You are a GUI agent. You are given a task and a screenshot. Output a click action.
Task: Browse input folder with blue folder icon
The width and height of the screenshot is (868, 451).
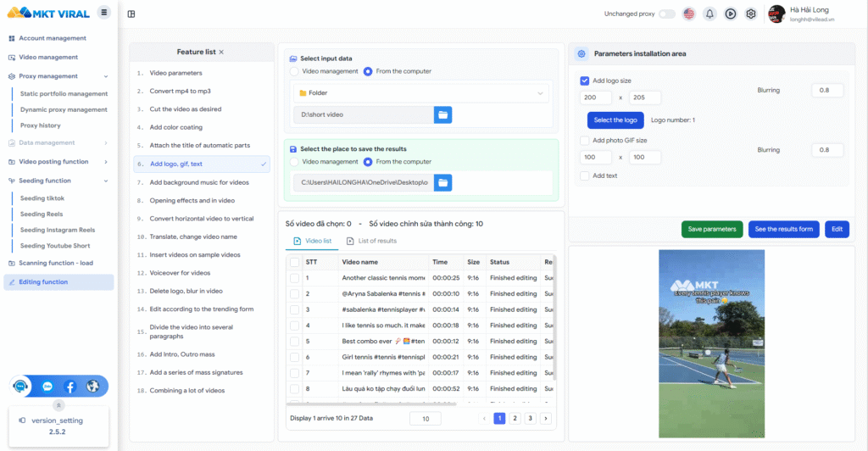click(x=443, y=114)
